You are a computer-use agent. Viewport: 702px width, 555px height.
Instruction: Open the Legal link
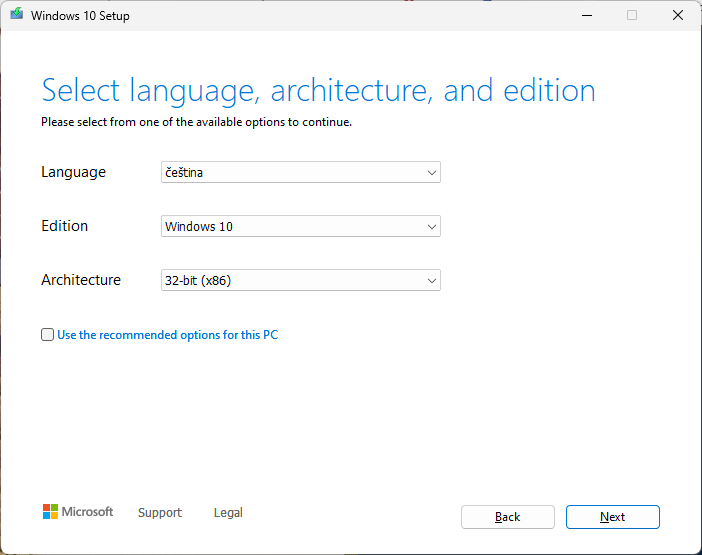click(228, 513)
